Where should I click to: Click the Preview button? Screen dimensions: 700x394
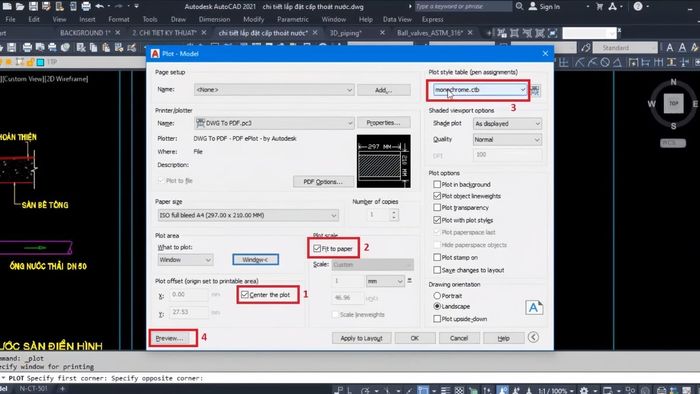(x=169, y=338)
